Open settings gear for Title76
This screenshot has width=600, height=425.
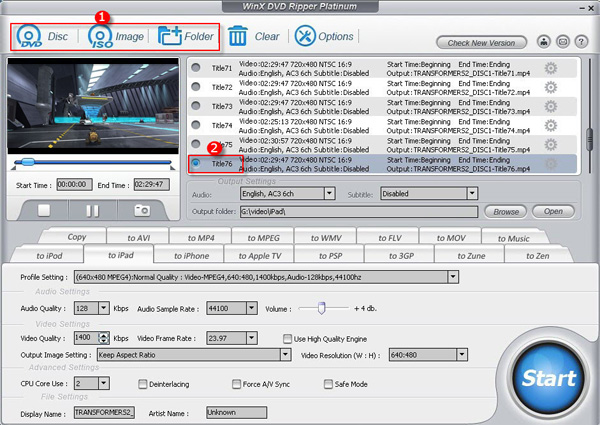click(x=551, y=164)
